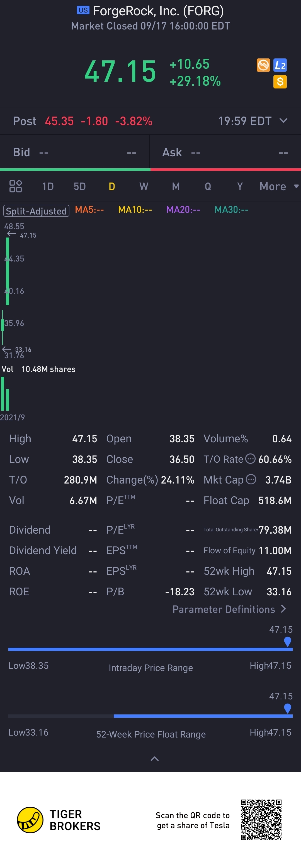
Task: Tap the Tesla share QR code
Action: 261,820
